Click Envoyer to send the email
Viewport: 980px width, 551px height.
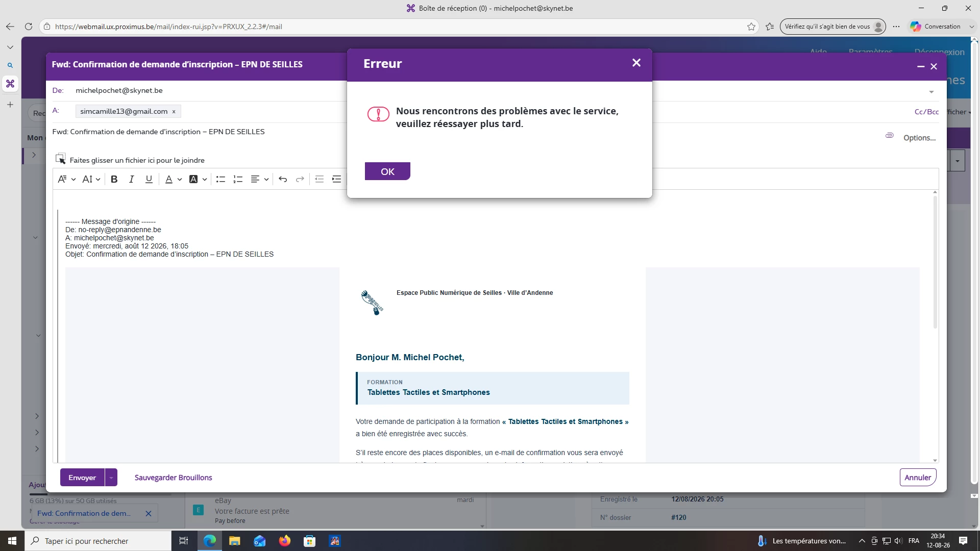pyautogui.click(x=82, y=478)
